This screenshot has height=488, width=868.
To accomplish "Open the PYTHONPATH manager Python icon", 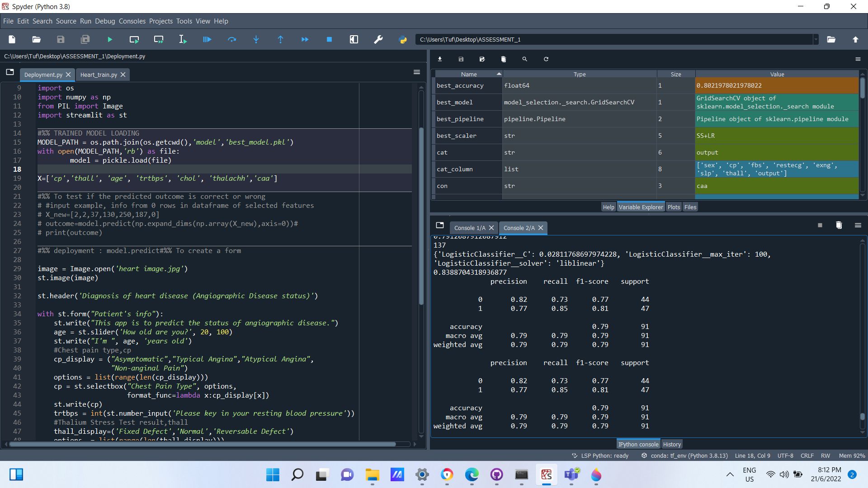I will point(403,39).
